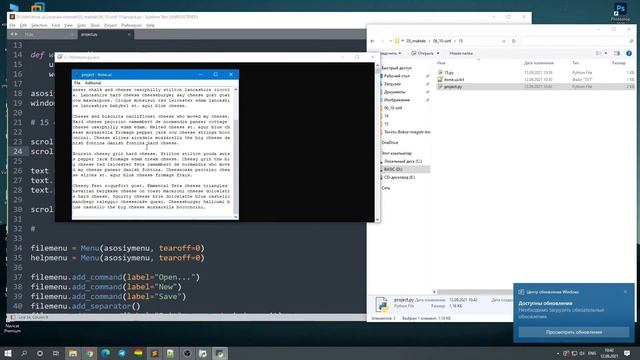Select 15.py file in Explorer

coord(449,72)
